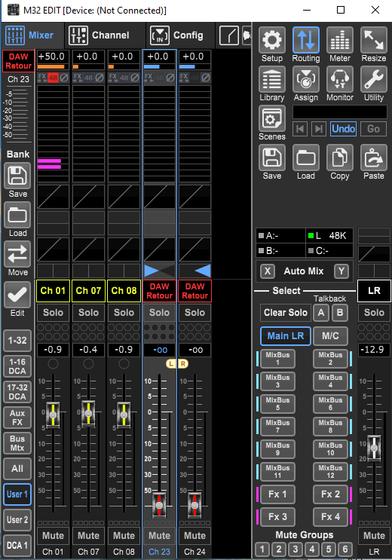Screen dimensions: 392x560
Task: Click the Bank Save disk icon
Action: pyautogui.click(x=17, y=176)
